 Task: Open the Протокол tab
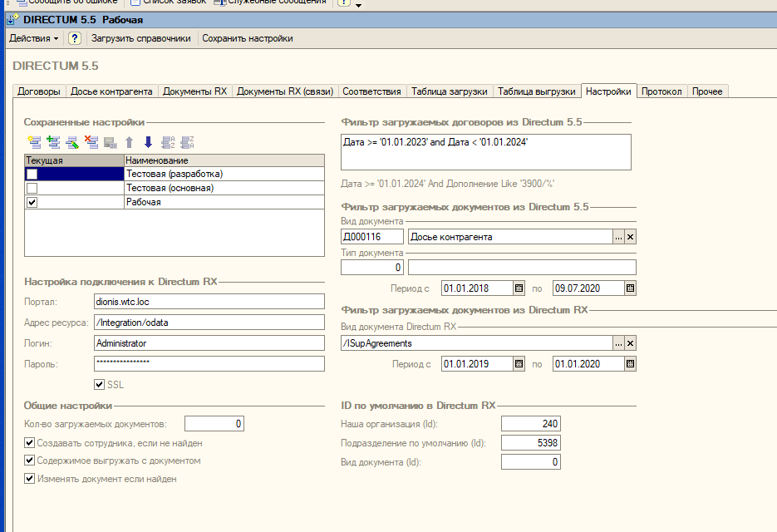point(661,91)
